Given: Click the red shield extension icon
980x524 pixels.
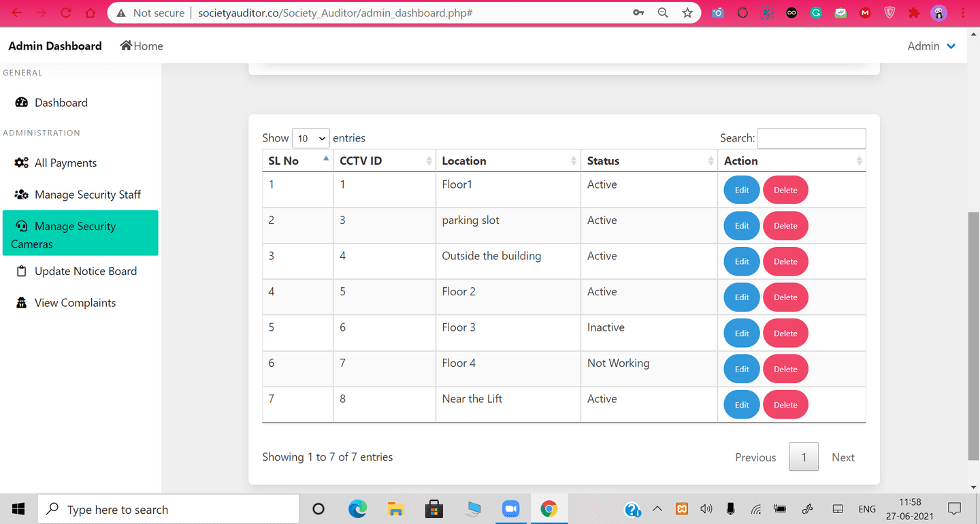Looking at the screenshot, I should point(889,13).
